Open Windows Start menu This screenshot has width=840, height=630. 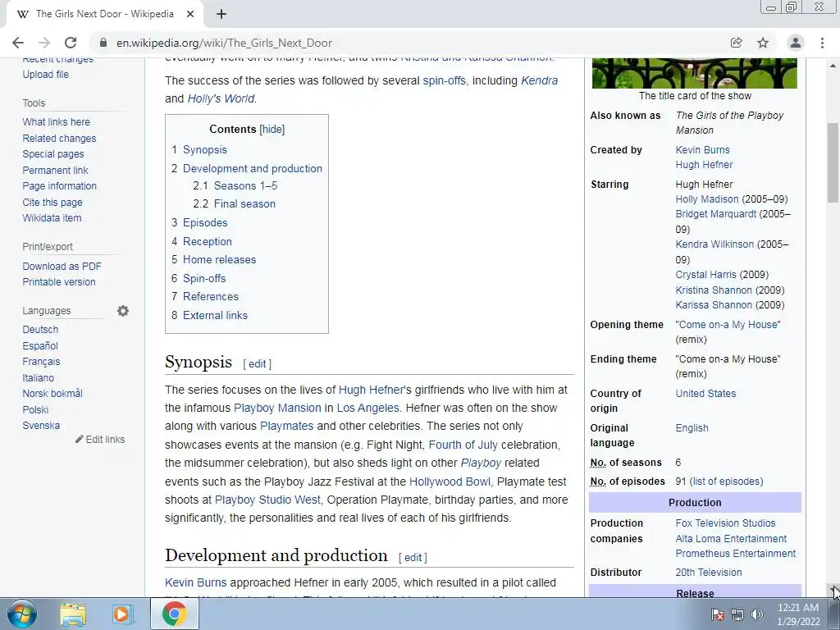click(x=22, y=614)
